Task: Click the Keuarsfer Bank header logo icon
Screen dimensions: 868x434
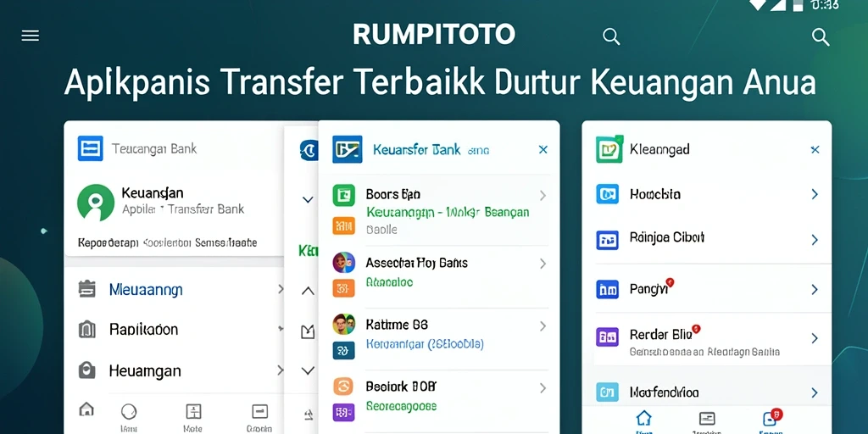Action: point(347,149)
